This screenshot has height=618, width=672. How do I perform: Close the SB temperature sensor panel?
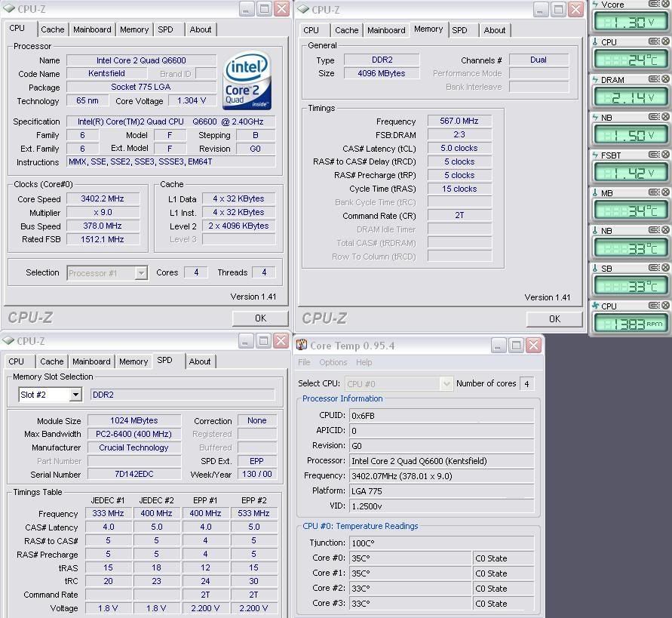(x=665, y=268)
